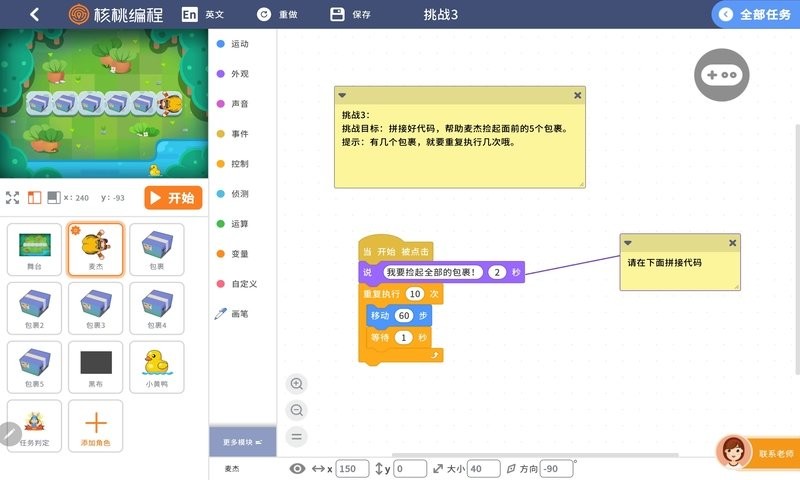Screen dimensions: 800x480
Task: Open the gamepad controller button
Action: coord(721,74)
